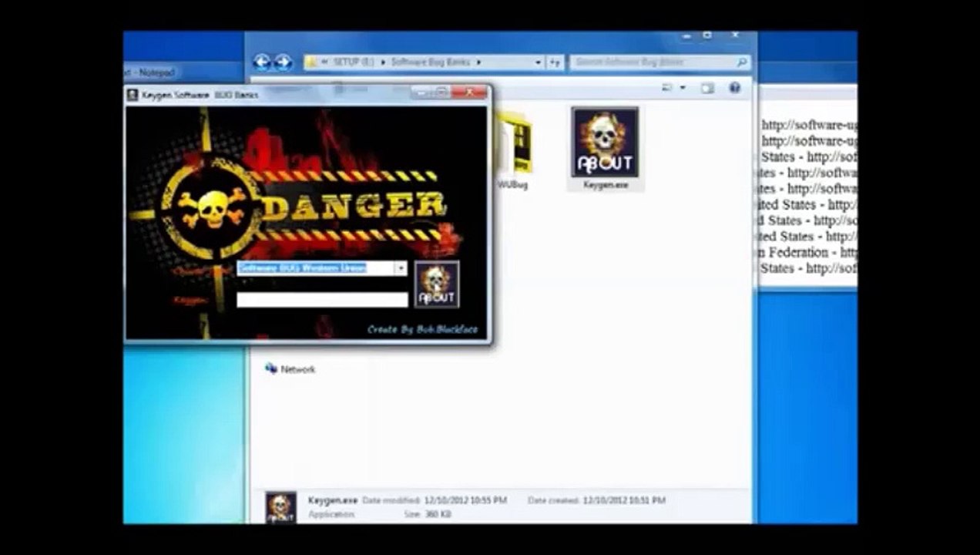Go back in Explorer navigation
Screen dimensions: 980x555
262,62
